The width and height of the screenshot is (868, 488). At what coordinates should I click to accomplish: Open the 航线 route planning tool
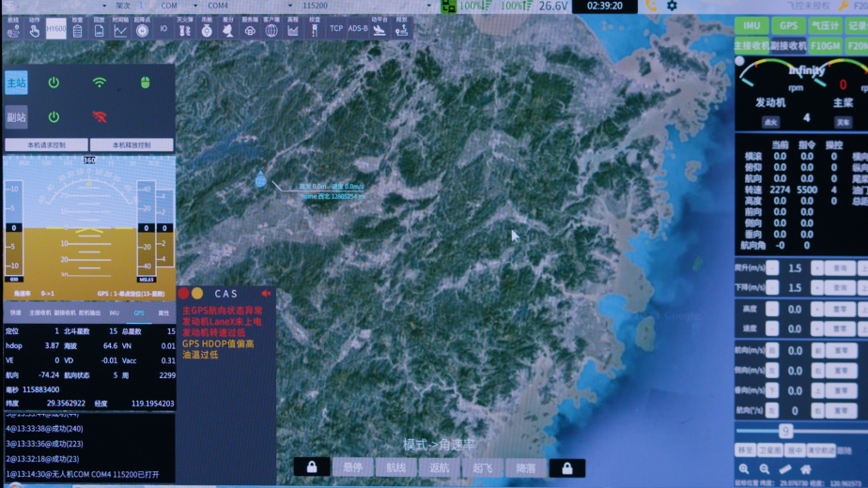pos(13,28)
